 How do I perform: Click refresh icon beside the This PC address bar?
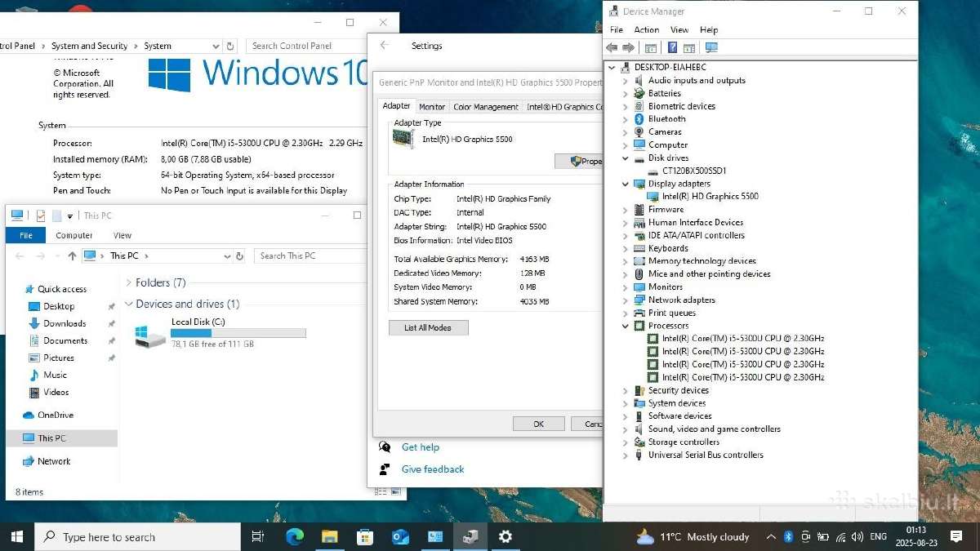[239, 256]
